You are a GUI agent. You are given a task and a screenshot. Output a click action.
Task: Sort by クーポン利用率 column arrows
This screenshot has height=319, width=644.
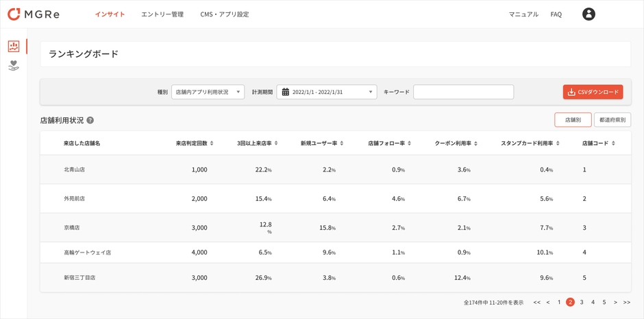pos(476,143)
